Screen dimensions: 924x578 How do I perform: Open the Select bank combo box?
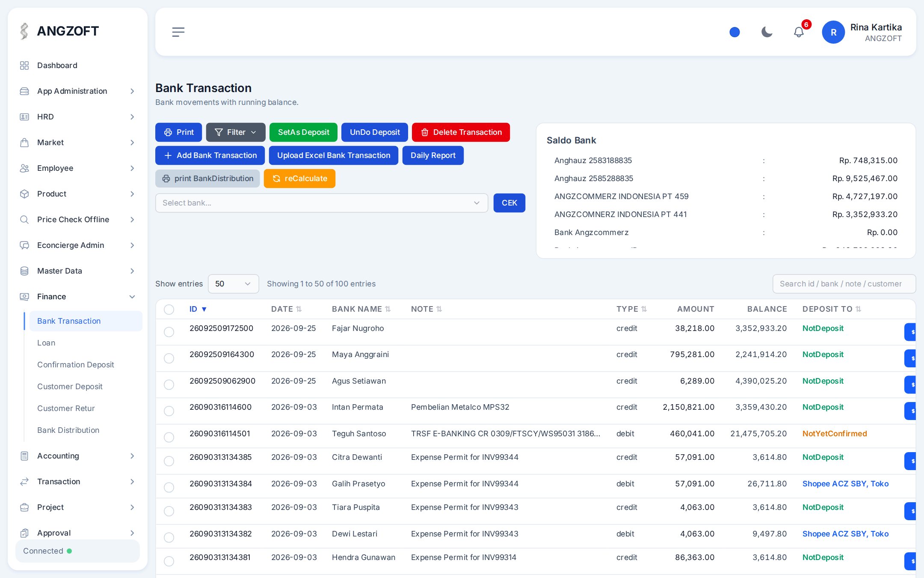[x=322, y=203]
